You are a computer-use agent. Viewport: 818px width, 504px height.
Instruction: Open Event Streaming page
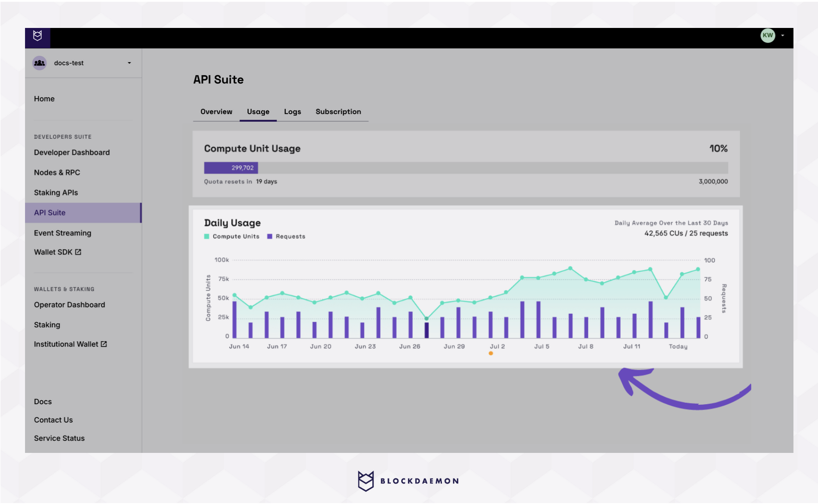pyautogui.click(x=63, y=233)
